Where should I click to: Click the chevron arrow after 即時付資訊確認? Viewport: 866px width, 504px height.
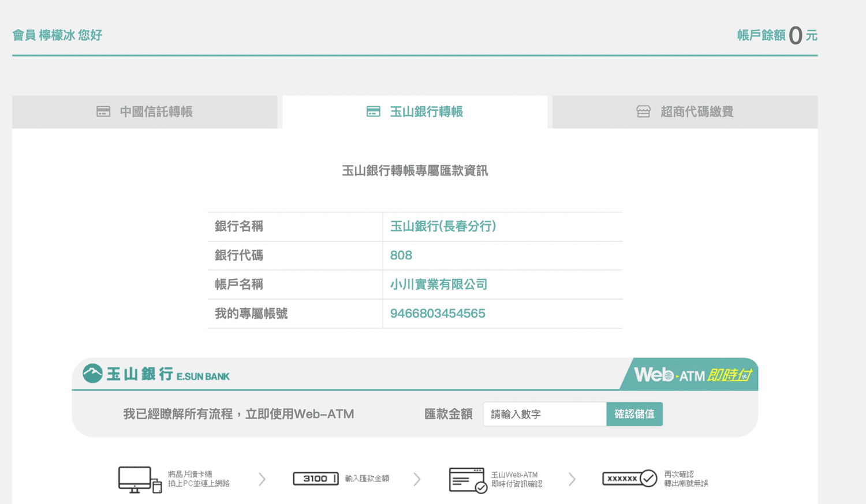572,479
